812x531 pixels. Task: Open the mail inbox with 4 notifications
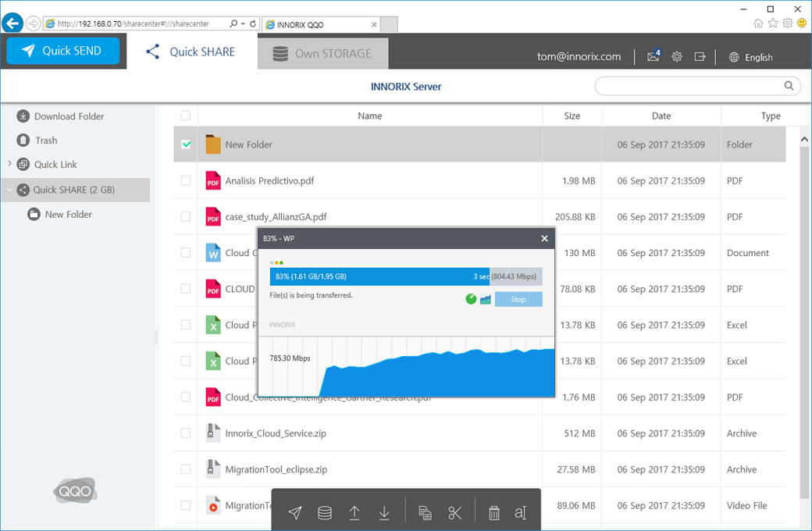pos(654,56)
